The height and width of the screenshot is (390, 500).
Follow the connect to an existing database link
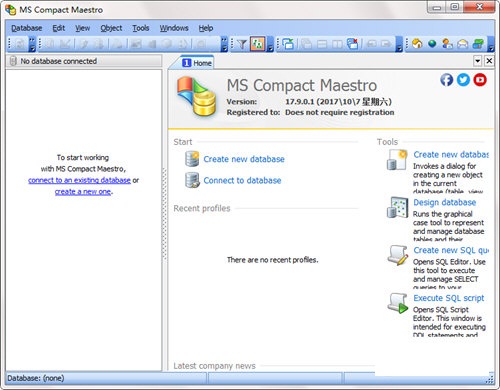79,180
